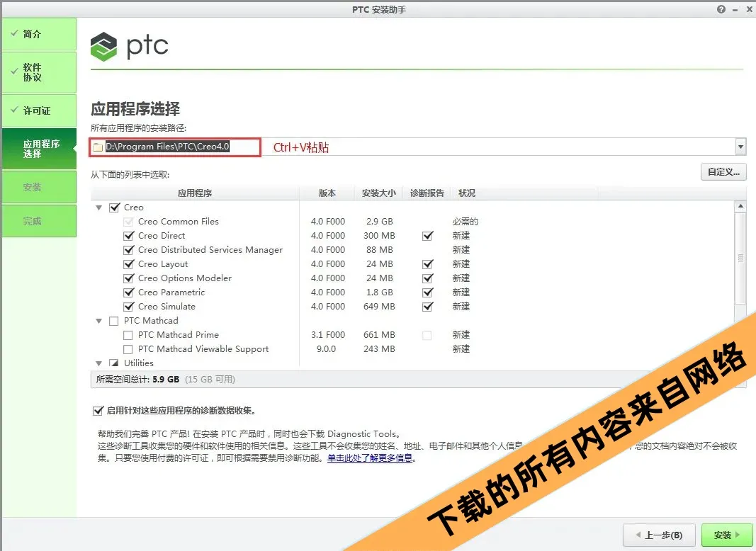Viewport: 756px width, 551px height.
Task: Check the PTC Mathcad group checkbox
Action: point(114,321)
